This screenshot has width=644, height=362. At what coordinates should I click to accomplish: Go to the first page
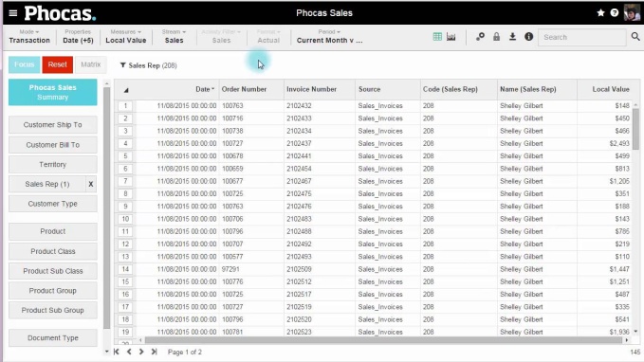117,352
